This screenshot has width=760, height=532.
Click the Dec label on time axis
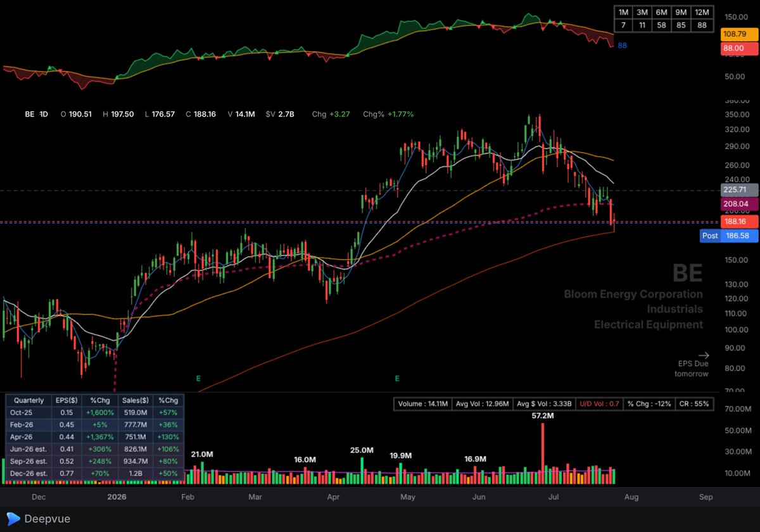(x=39, y=497)
